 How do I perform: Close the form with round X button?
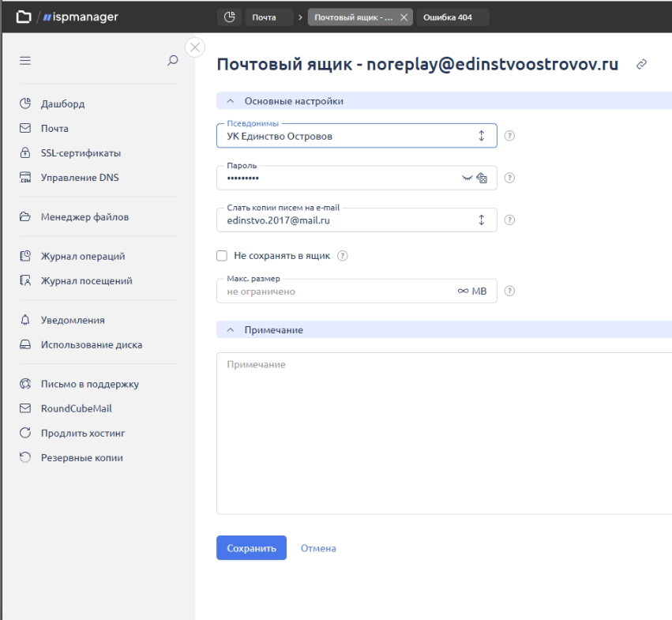coord(195,47)
